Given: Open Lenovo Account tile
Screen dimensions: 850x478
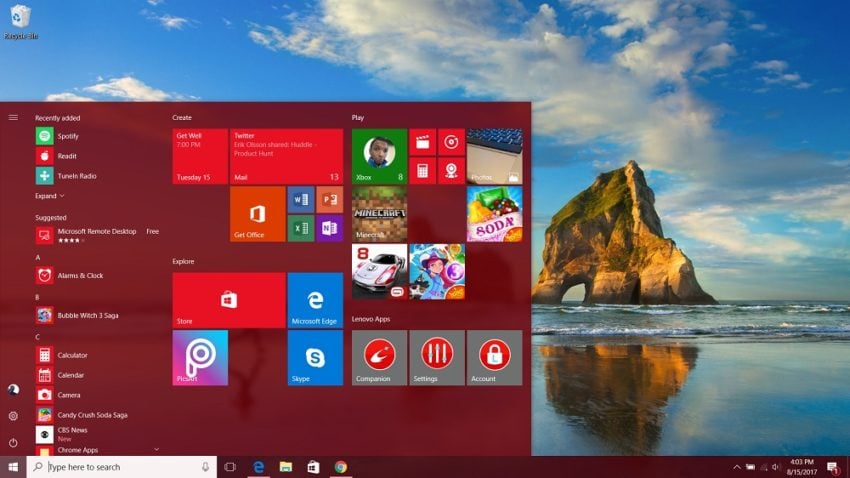Looking at the screenshot, I should click(494, 358).
